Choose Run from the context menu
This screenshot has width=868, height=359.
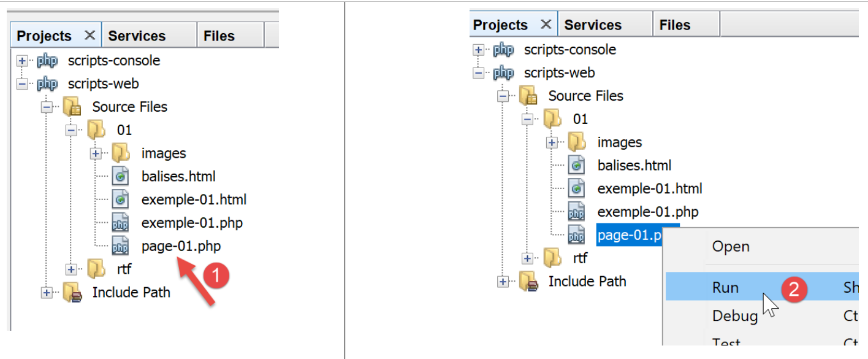coord(726,288)
